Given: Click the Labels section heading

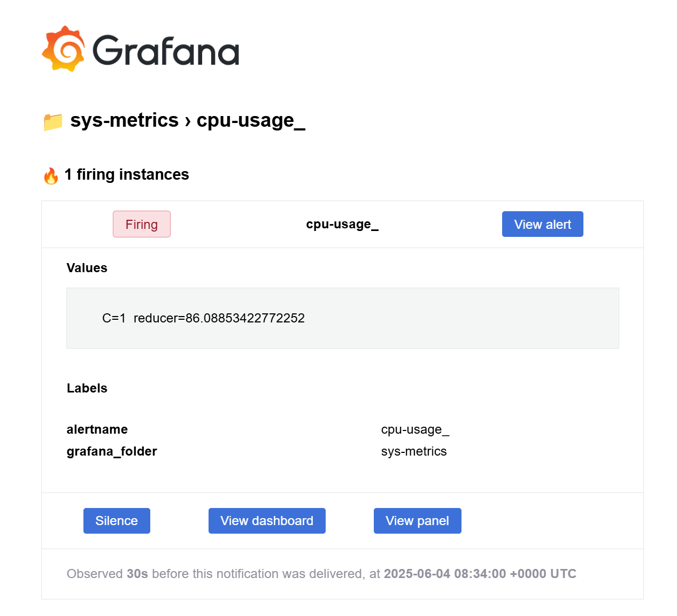Looking at the screenshot, I should (x=87, y=388).
